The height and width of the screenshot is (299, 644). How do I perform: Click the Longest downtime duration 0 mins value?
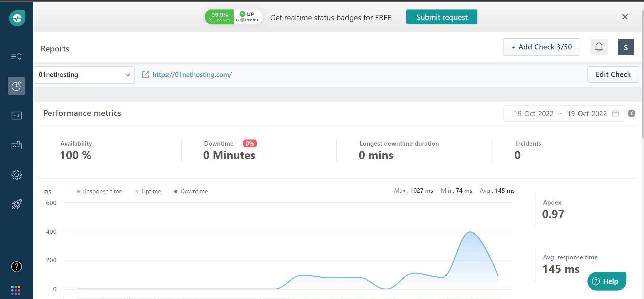(x=376, y=155)
